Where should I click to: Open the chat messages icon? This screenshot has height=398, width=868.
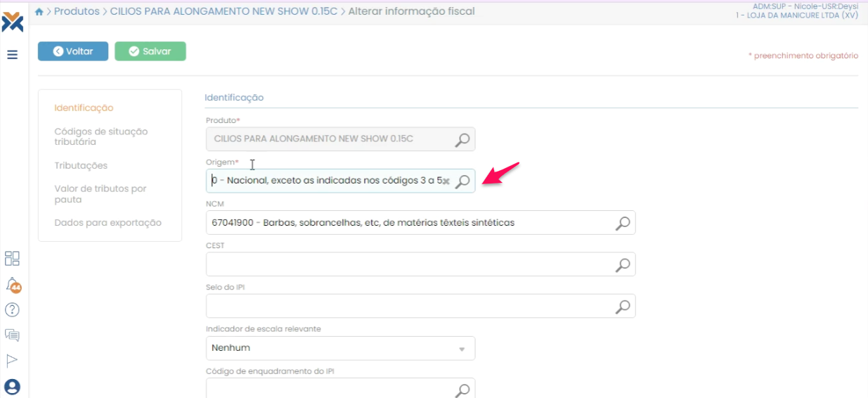point(12,335)
